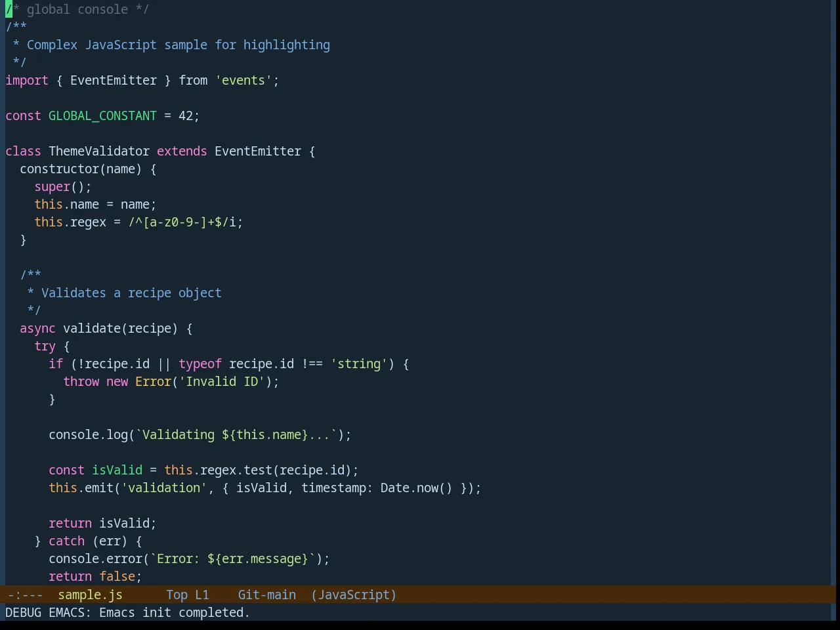The width and height of the screenshot is (840, 630).
Task: Click the 'Complex JavaScript sample for highlighting' comment
Action: [178, 45]
